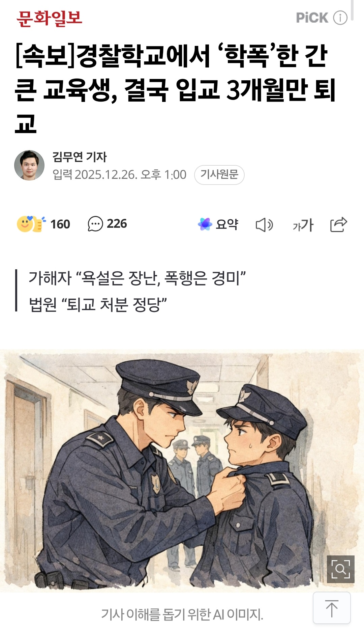Open the police illustration image
364x631 pixels.
[x=182, y=471]
